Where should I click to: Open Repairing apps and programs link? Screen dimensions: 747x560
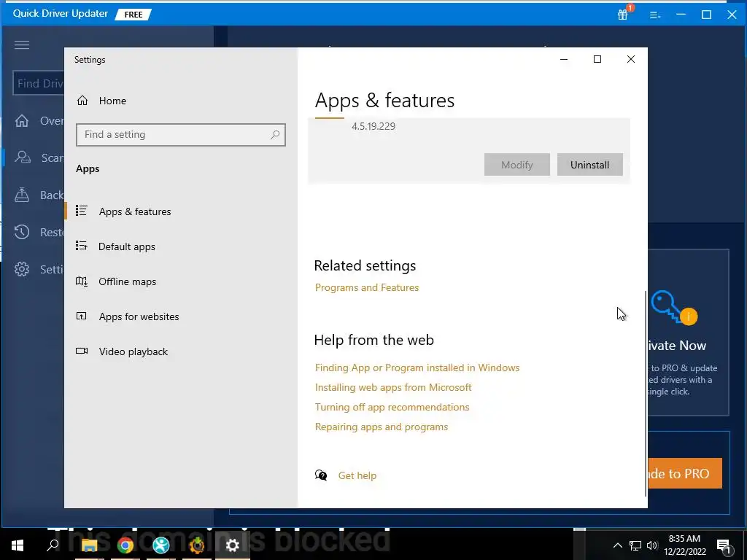[x=382, y=427]
